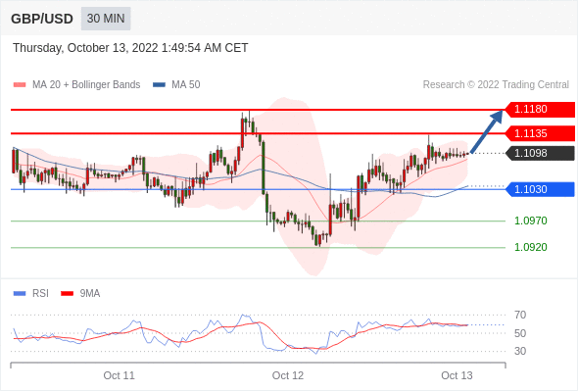The width and height of the screenshot is (578, 392).
Task: Click the GBP/USD pair title
Action: tap(42, 19)
